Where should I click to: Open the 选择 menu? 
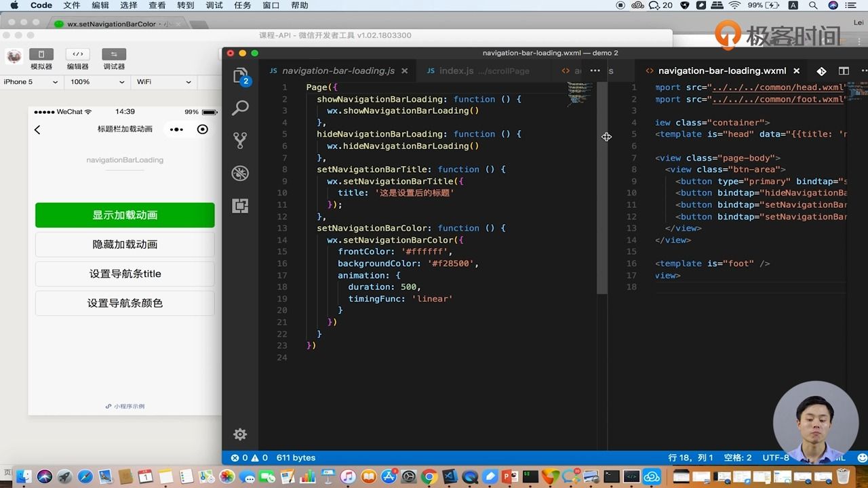pos(129,5)
